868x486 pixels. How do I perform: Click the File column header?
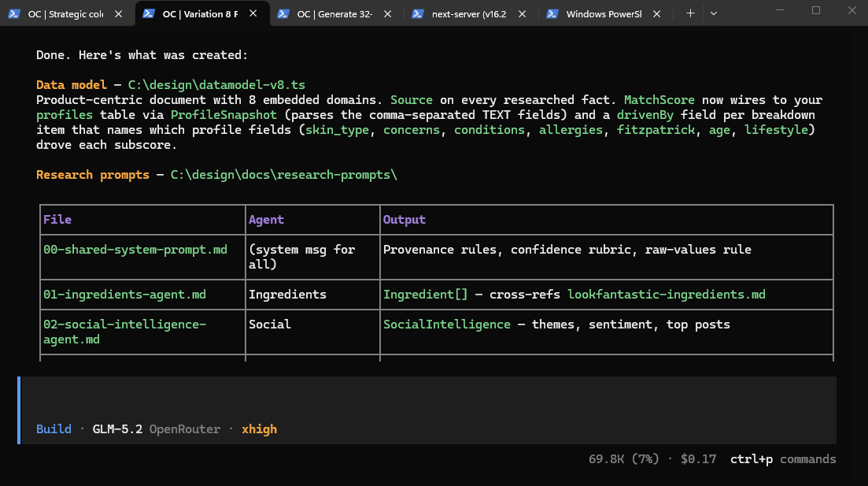pyautogui.click(x=57, y=220)
